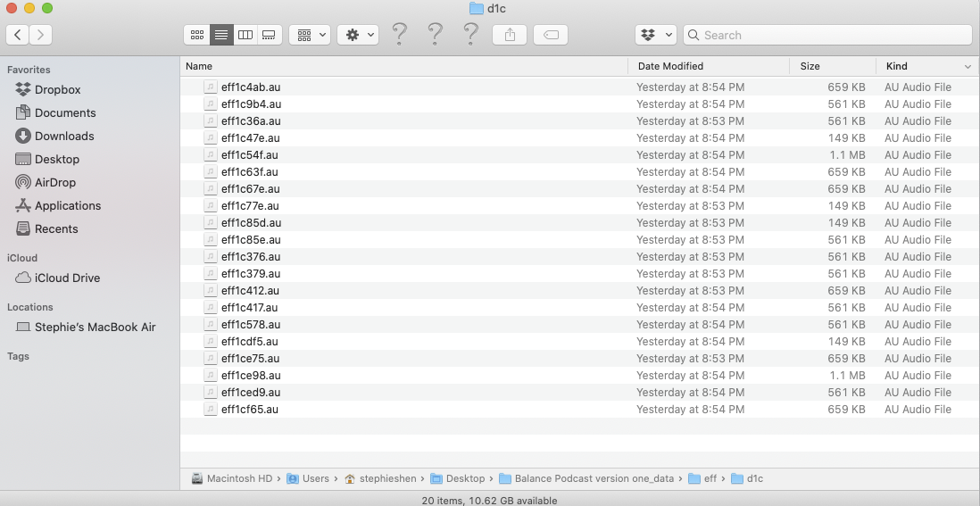The height and width of the screenshot is (506, 980).
Task: Click the 1.1 MB size of eff1c54f.au
Action: pyautogui.click(x=848, y=155)
